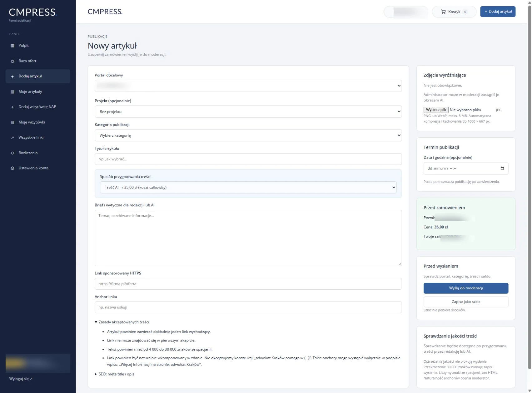Click the Brief i wytyczne textarea
532x393 pixels.
click(x=248, y=238)
